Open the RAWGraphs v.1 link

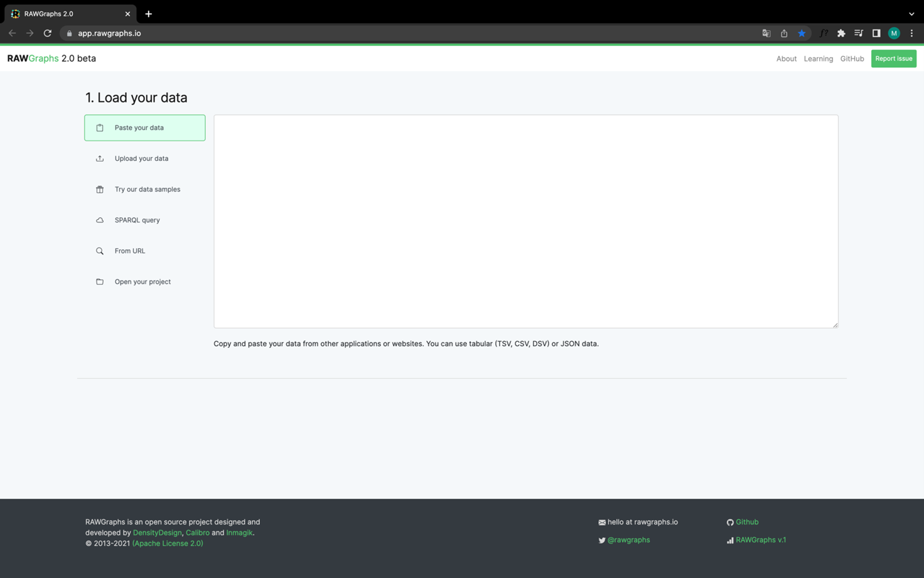coord(761,540)
